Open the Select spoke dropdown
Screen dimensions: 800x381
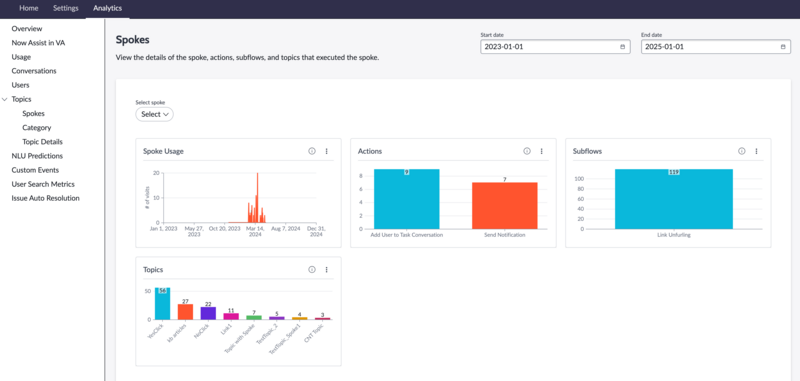point(155,114)
